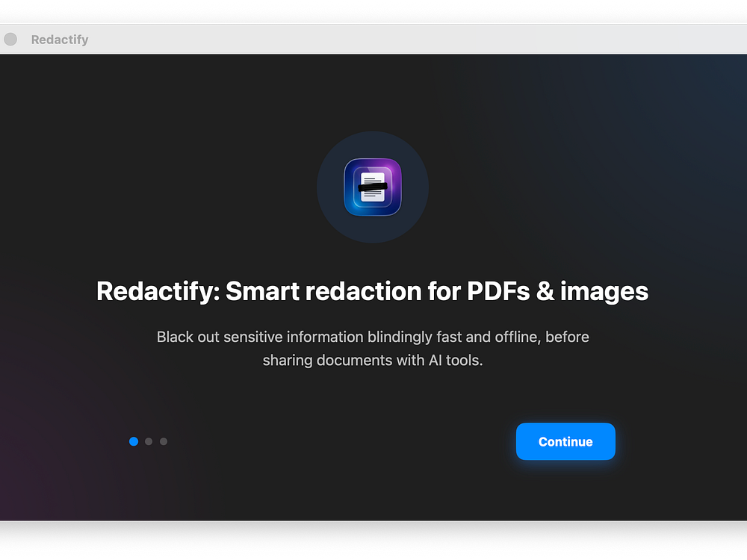Select the first blue page indicator dot

click(134, 441)
